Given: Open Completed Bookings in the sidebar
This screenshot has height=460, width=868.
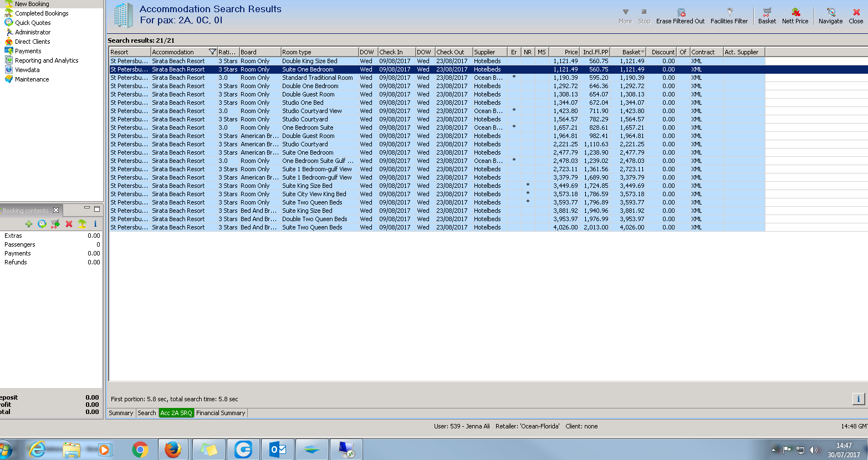Looking at the screenshot, I should point(42,13).
